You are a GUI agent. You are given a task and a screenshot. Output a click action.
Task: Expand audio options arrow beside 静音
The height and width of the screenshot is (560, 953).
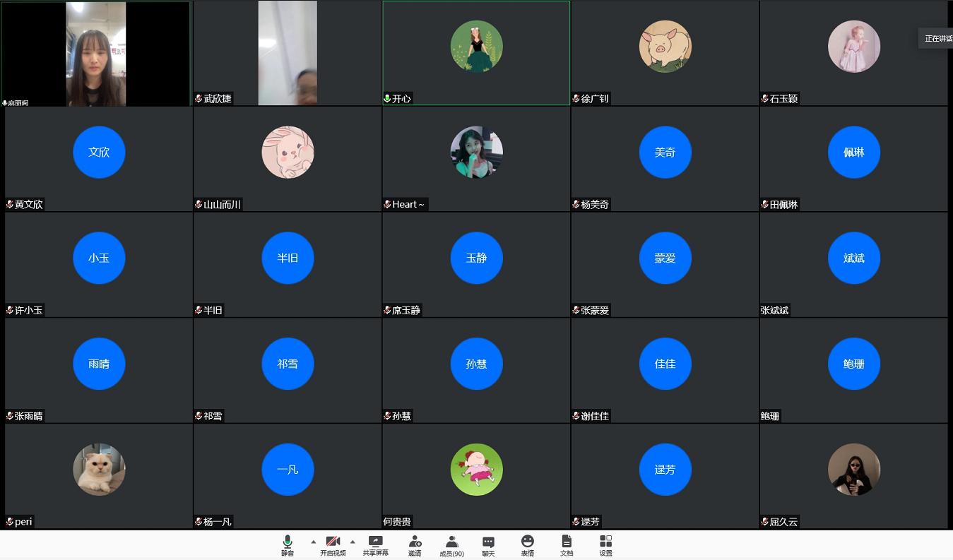coord(313,542)
